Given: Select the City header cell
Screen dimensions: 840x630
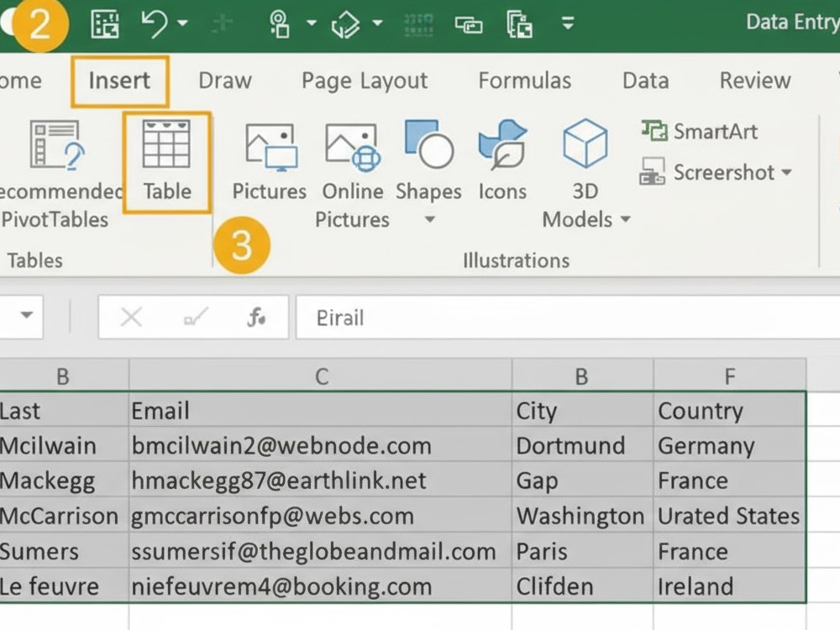Looking at the screenshot, I should pyautogui.click(x=582, y=411).
